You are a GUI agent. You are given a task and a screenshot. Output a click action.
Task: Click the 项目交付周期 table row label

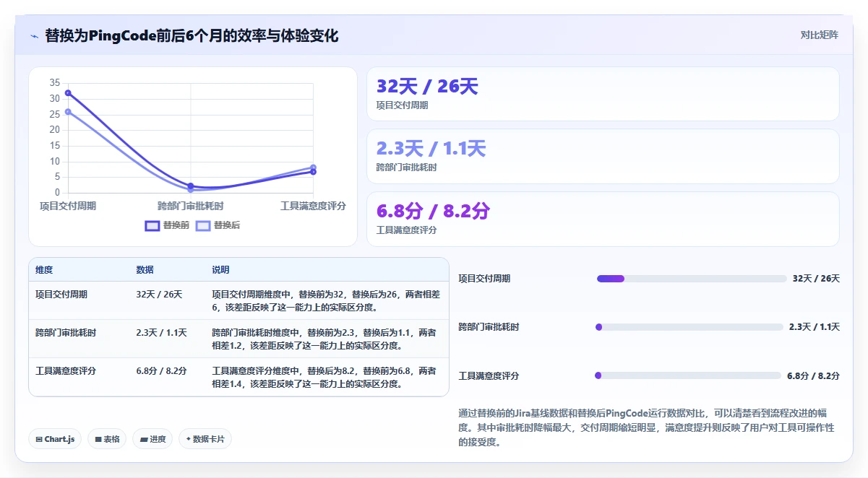[61, 294]
